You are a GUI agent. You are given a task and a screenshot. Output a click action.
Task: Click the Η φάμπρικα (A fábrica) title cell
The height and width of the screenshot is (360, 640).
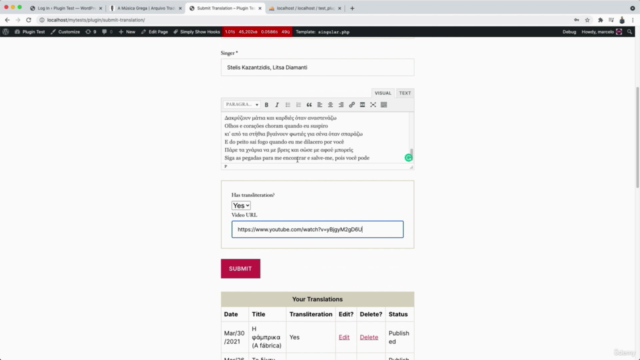point(267,337)
